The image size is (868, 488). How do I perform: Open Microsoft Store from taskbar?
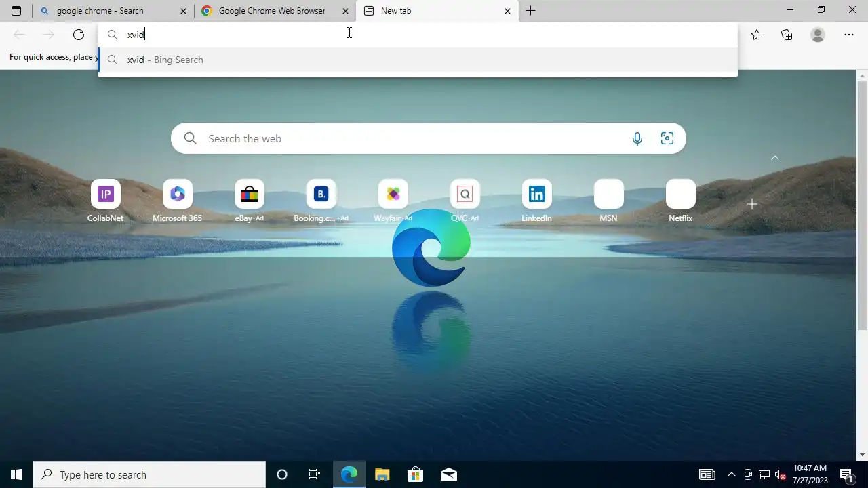[415, 474]
